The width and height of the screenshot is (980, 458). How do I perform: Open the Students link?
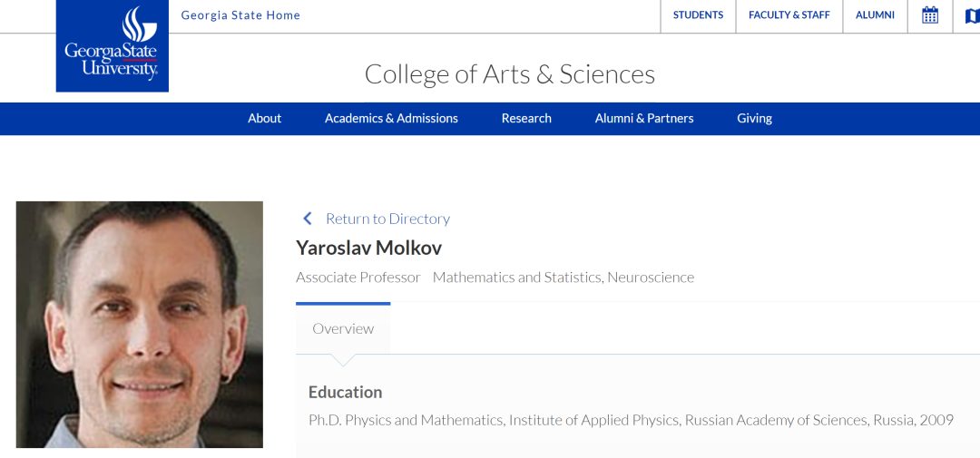[x=698, y=15]
